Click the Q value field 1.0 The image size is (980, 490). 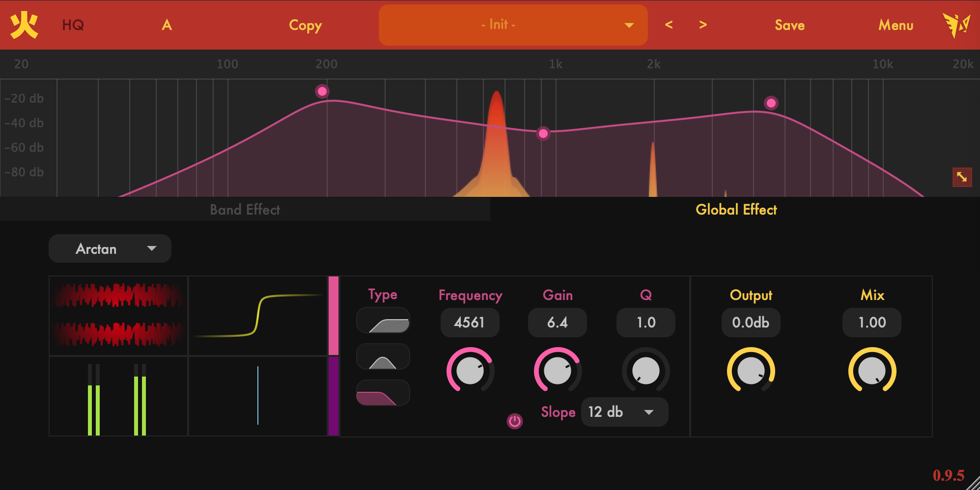(x=646, y=323)
